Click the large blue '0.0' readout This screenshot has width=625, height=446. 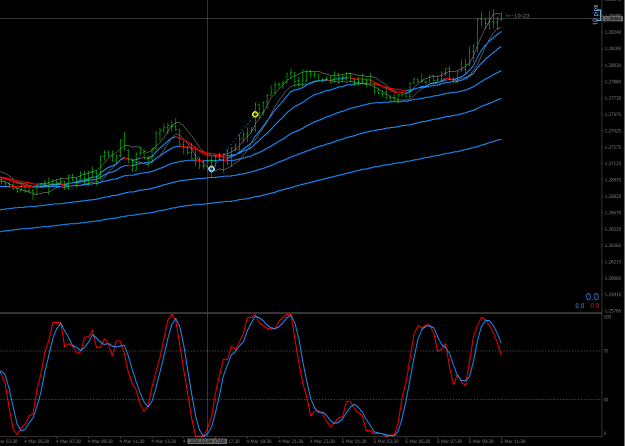coord(592,297)
